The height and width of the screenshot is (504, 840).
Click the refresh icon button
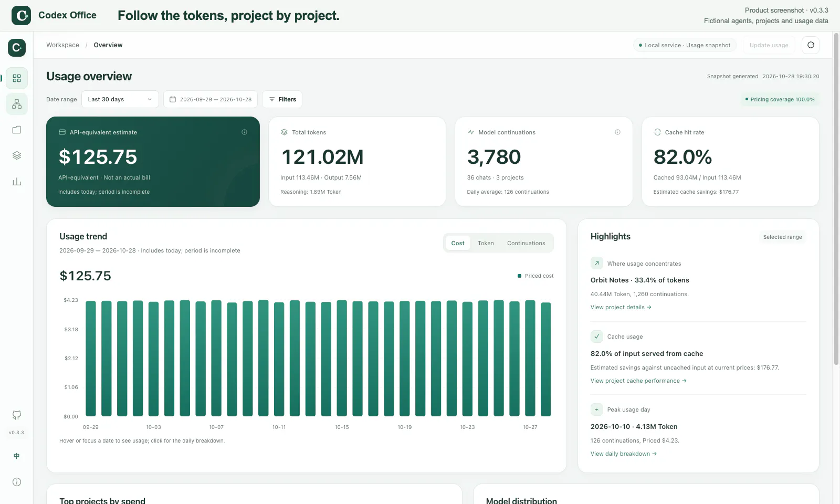coord(811,45)
